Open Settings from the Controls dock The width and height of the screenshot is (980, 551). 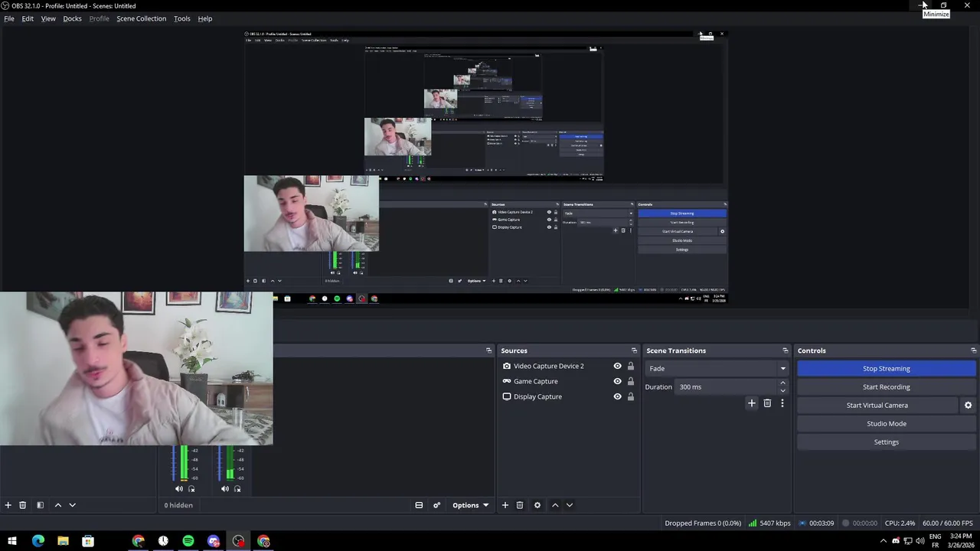tap(887, 442)
